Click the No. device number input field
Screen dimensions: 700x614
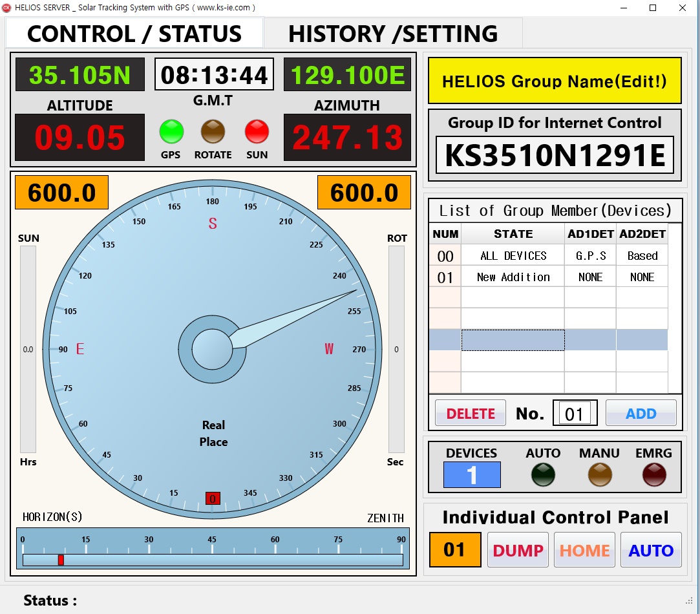pos(575,413)
